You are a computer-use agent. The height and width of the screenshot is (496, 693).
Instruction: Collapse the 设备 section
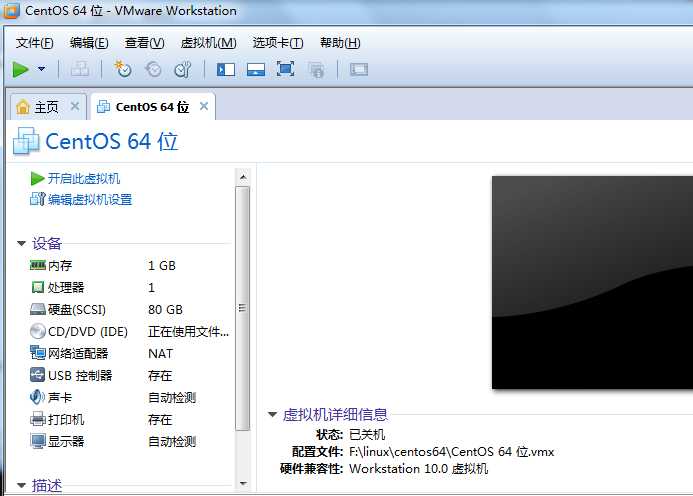tap(21, 244)
